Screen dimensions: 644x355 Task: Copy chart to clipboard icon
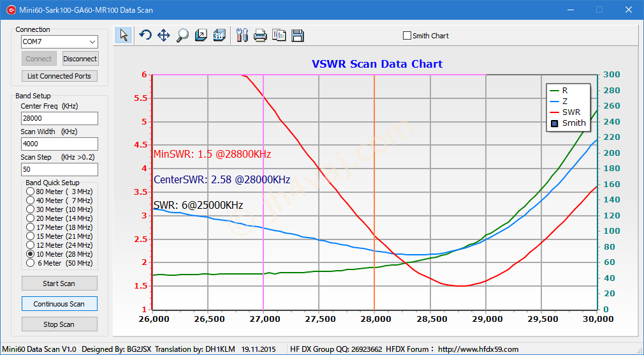(279, 35)
